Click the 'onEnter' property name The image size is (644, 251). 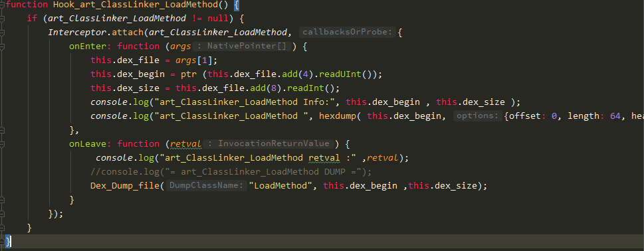88,46
